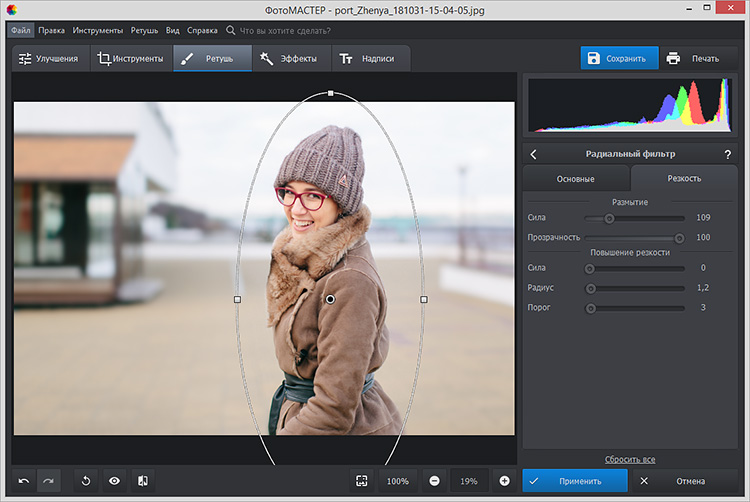This screenshot has width=750, height=502.
Task: Zoom out with the minus button
Action: click(434, 481)
